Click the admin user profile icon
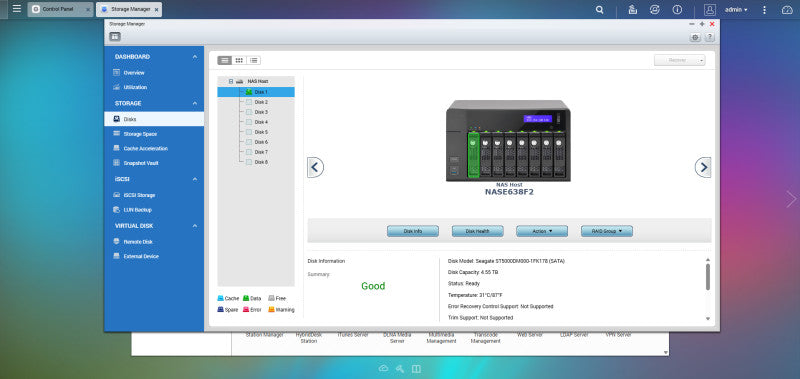 coord(710,10)
